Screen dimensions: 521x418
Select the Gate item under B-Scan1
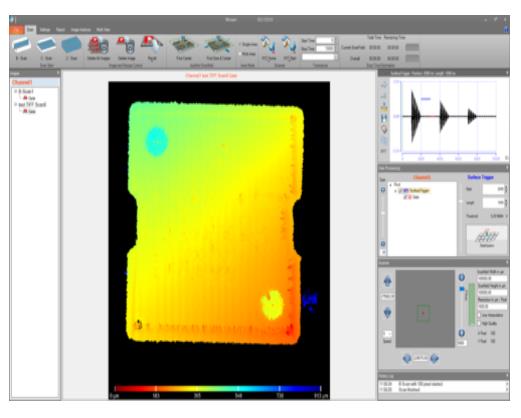(x=29, y=98)
